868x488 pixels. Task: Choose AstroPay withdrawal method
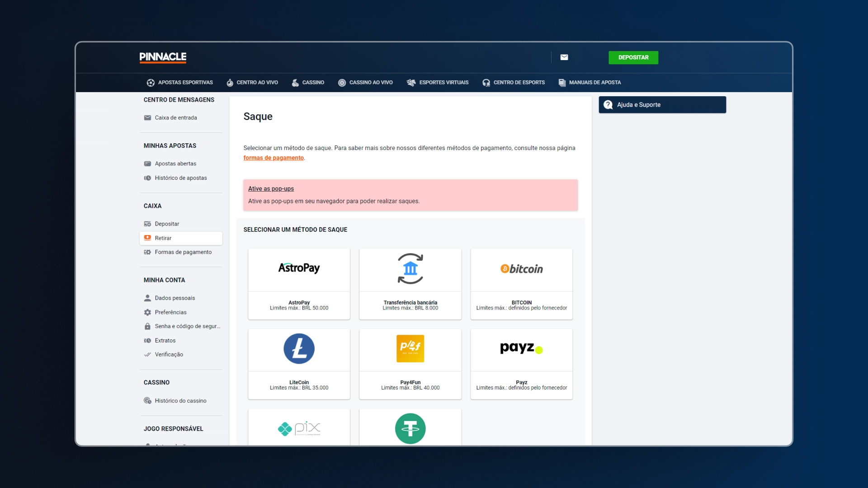tap(299, 284)
